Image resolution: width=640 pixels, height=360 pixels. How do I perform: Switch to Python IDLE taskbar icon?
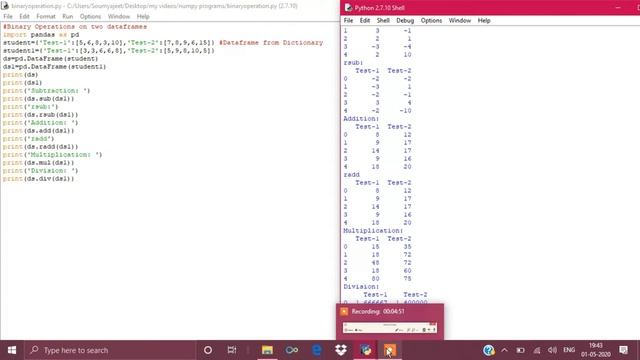tap(366, 350)
